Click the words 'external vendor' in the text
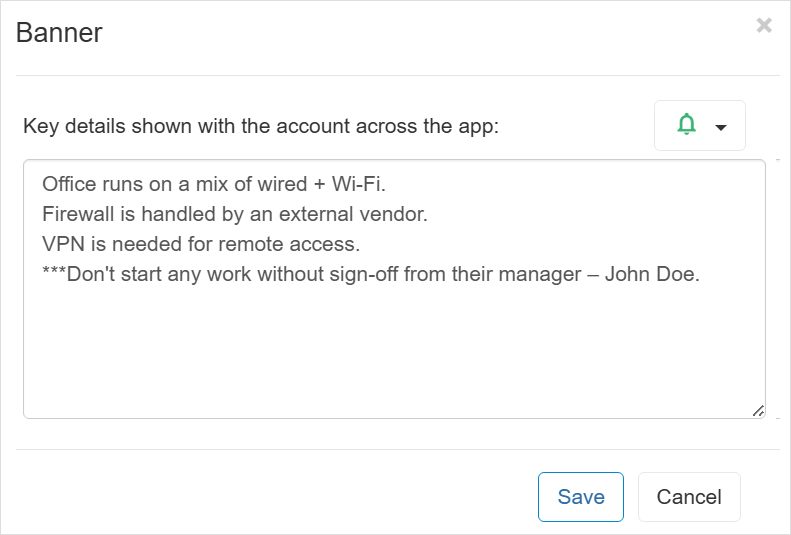The height and width of the screenshot is (535, 791). click(x=353, y=214)
